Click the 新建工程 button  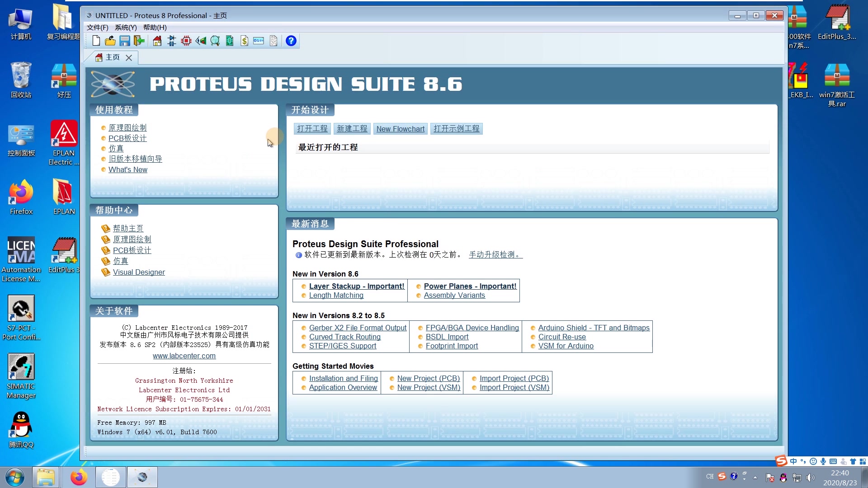click(x=352, y=129)
